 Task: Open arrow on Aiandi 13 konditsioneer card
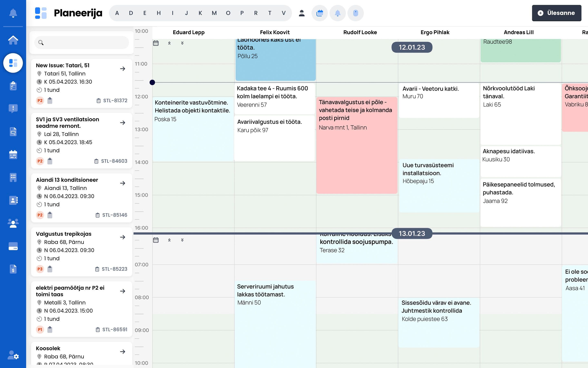coord(123,183)
